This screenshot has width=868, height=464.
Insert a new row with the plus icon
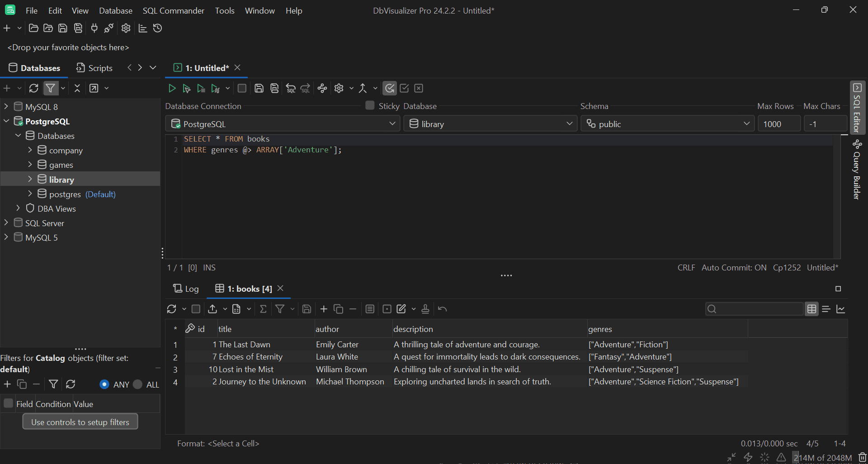pyautogui.click(x=324, y=309)
